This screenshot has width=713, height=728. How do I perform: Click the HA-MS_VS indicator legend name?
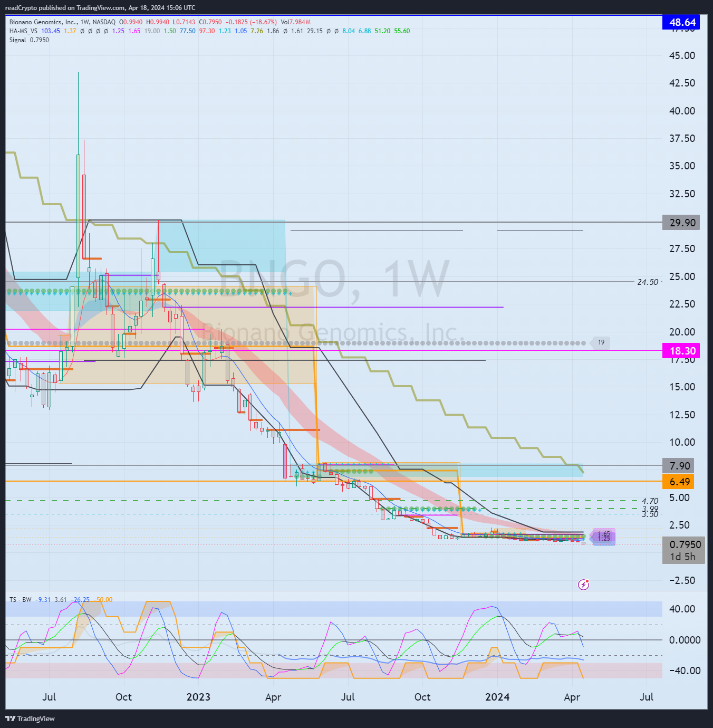coord(23,31)
